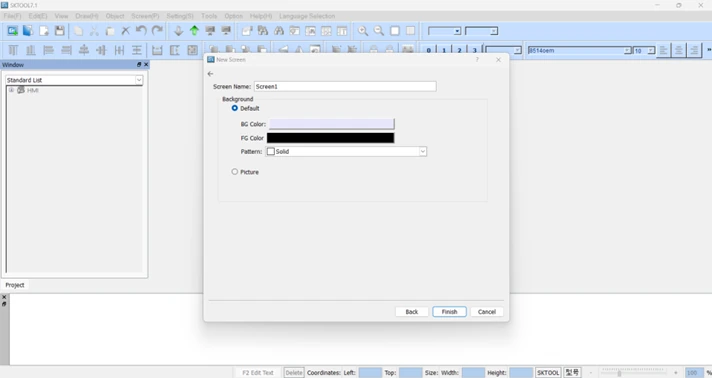This screenshot has width=712, height=378.
Task: Open the View menu
Action: coord(61,16)
